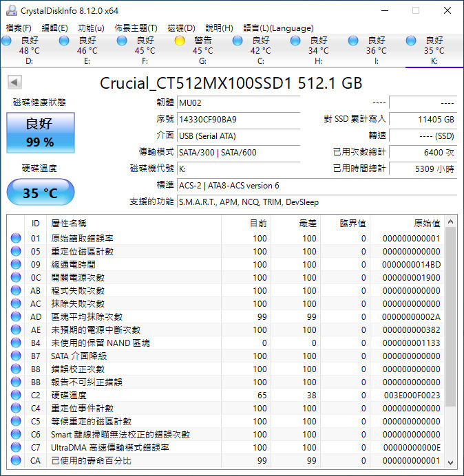Select disk C: status icon at 42 °C
Screen dimensions: 464x476
238,41
